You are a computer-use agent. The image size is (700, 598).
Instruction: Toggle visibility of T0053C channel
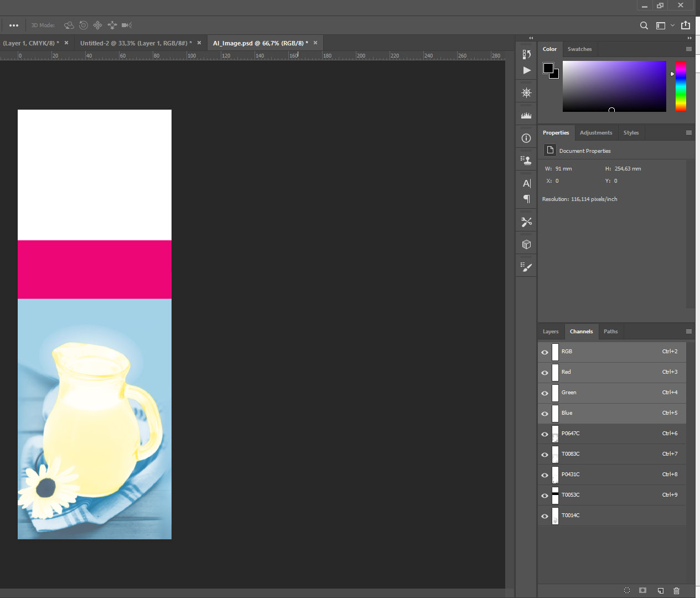click(545, 496)
